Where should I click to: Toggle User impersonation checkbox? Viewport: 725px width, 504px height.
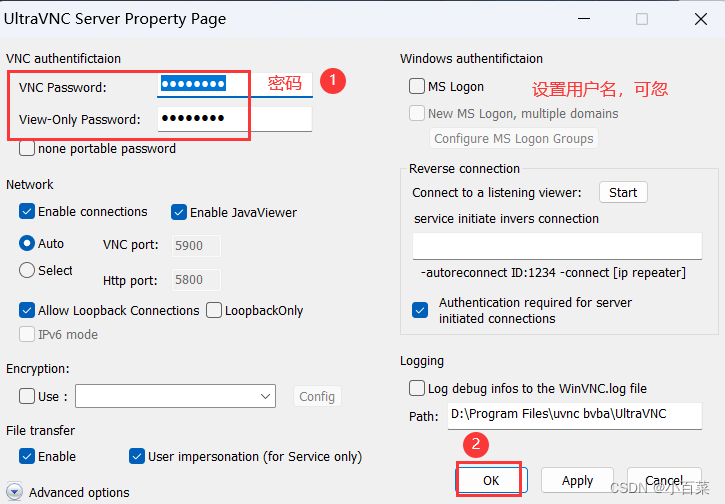(137, 456)
